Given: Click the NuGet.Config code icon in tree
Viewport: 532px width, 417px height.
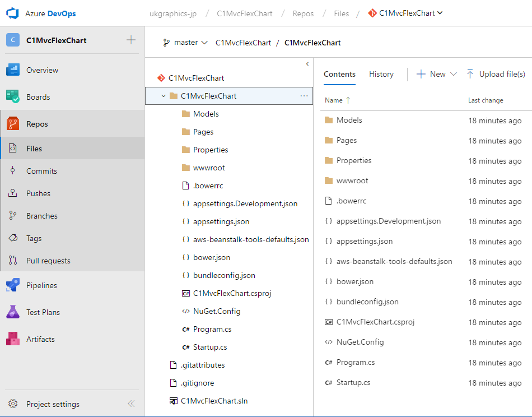Looking at the screenshot, I should (185, 312).
